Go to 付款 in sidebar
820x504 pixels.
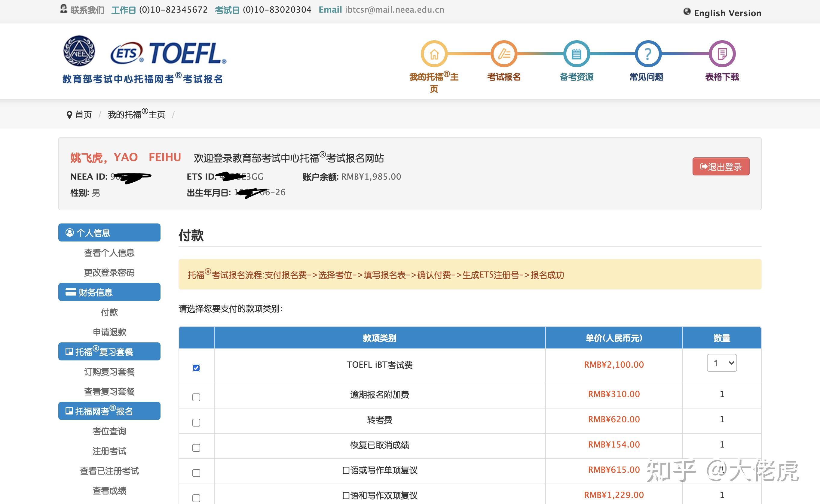click(x=109, y=312)
